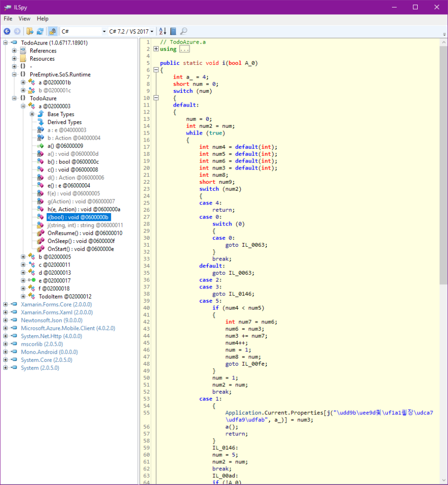Click the Forward navigation arrow
Image resolution: width=448 pixels, height=485 pixels.
coord(18,31)
